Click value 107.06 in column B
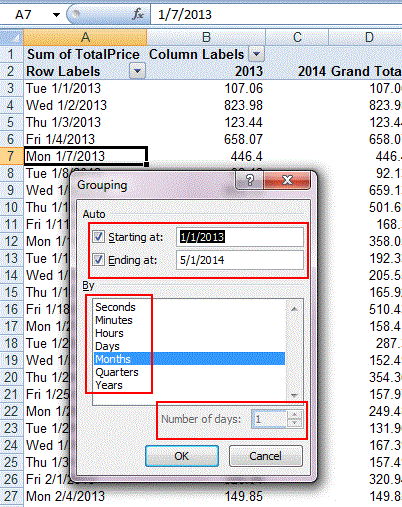This screenshot has width=402, height=507. pyautogui.click(x=206, y=88)
